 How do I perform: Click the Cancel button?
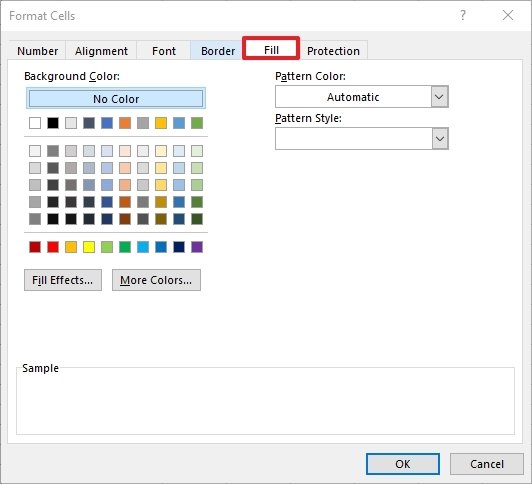click(487, 464)
